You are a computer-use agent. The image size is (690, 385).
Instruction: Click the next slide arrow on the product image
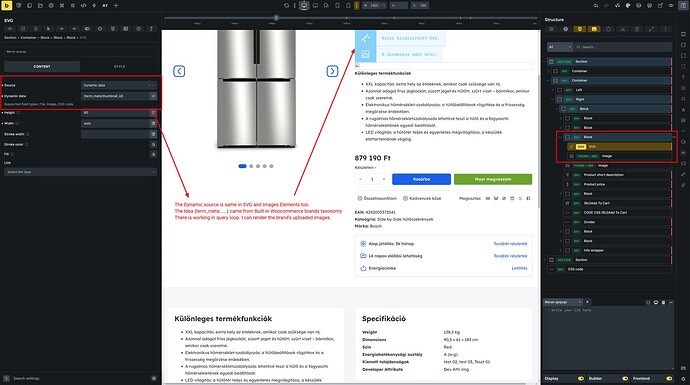[x=332, y=71]
